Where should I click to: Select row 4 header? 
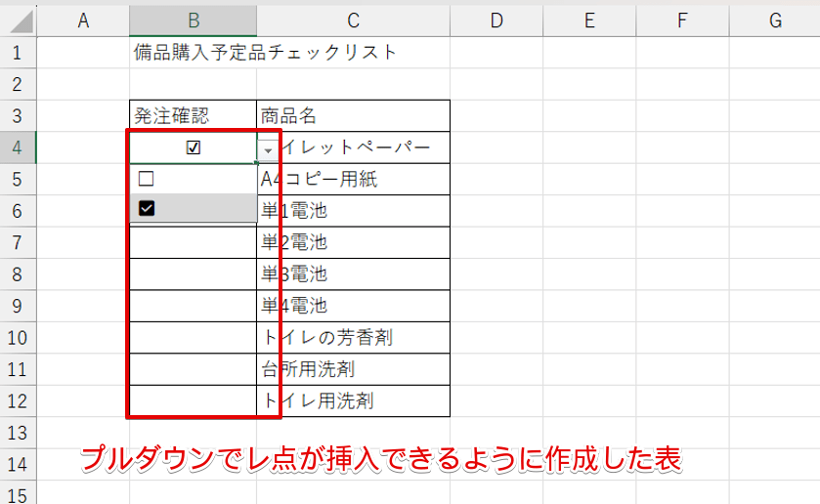tap(18, 147)
